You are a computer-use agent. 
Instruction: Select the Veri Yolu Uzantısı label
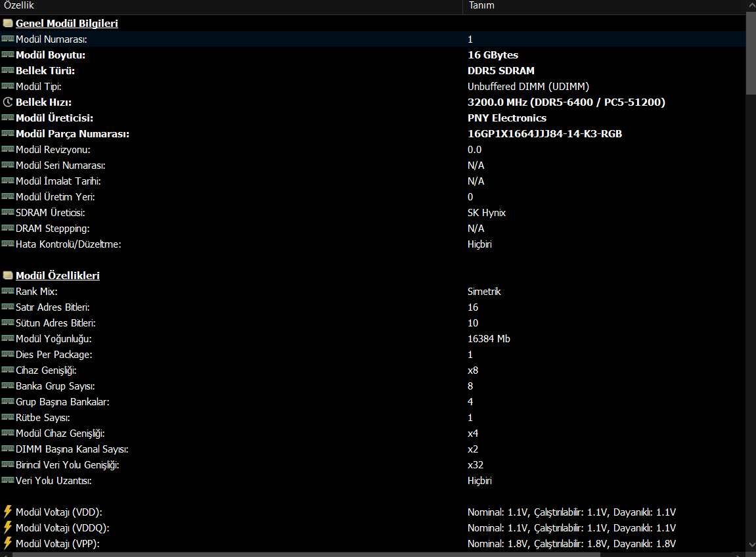point(53,481)
